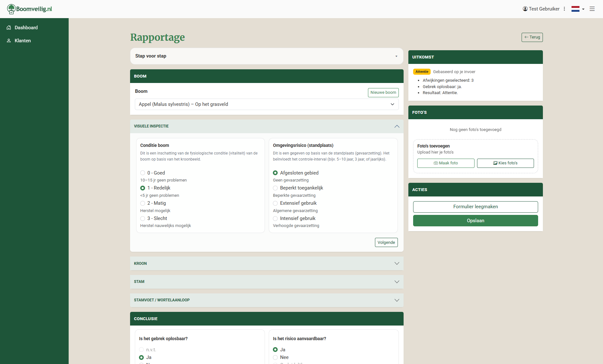Viewport: 603px width, 364px height.
Task: Open the user options kebab menu
Action: [x=564, y=9]
